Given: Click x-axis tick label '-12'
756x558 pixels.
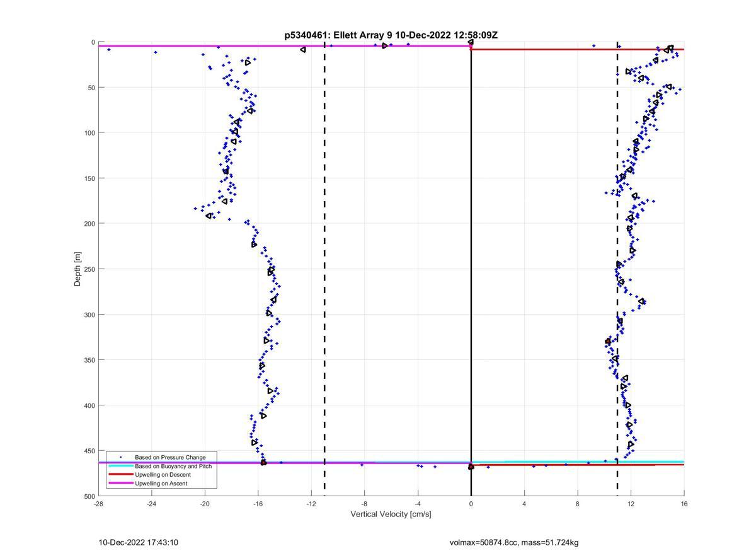Looking at the screenshot, I should (x=311, y=504).
